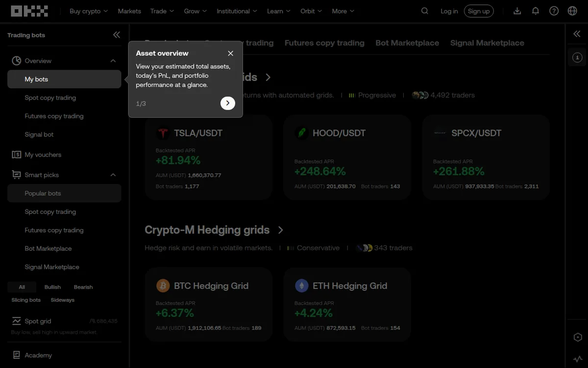
Task: Open the Learn dropdown menu
Action: [x=279, y=11]
